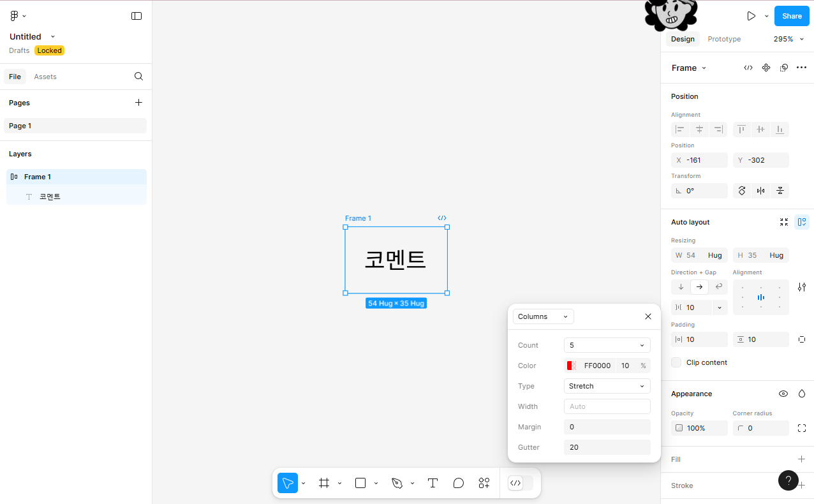This screenshot has width=814, height=504.
Task: Select the Pen tool
Action: pos(397,483)
